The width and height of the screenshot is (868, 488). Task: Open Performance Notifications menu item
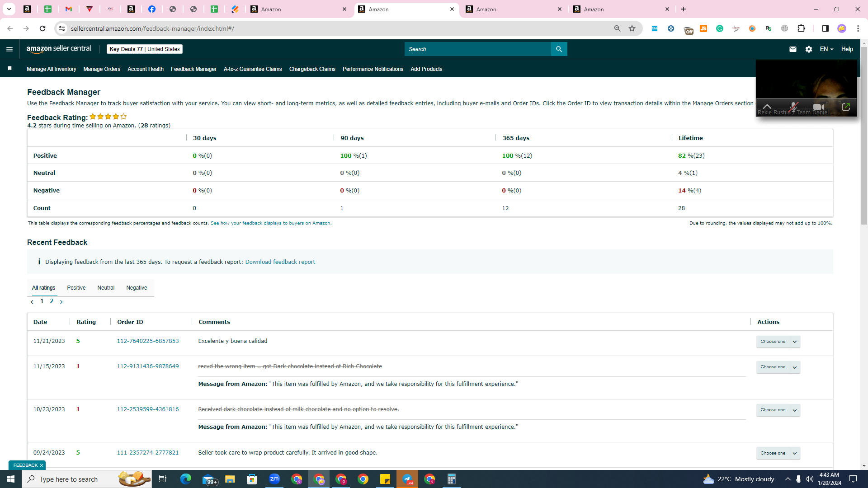click(x=373, y=69)
